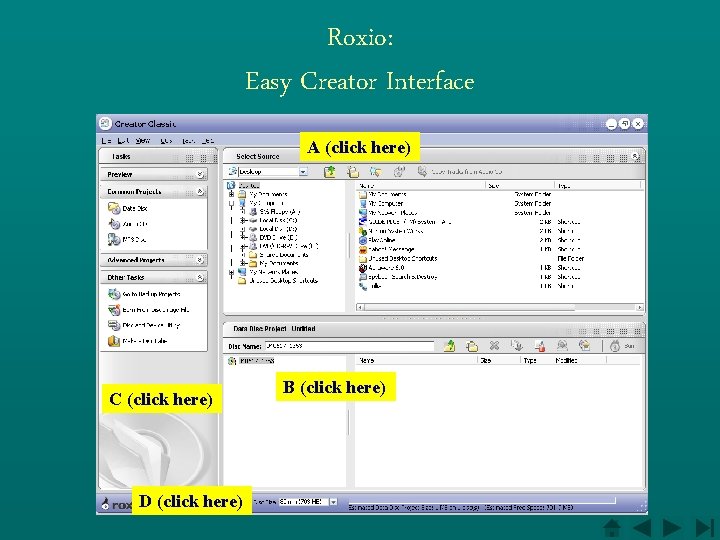Open the MP3 Disc project icon
The width and height of the screenshot is (720, 540).
[x=114, y=239]
